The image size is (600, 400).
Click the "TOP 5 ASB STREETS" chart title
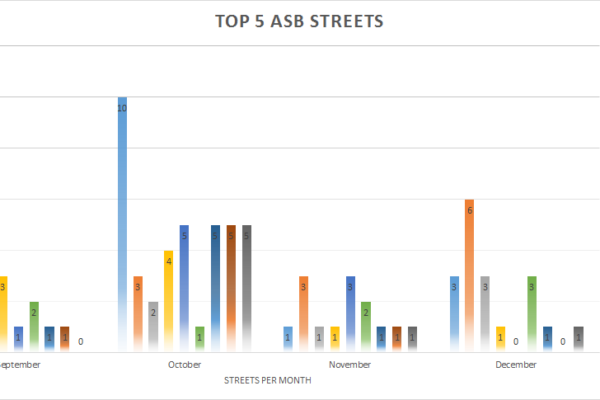point(299,21)
